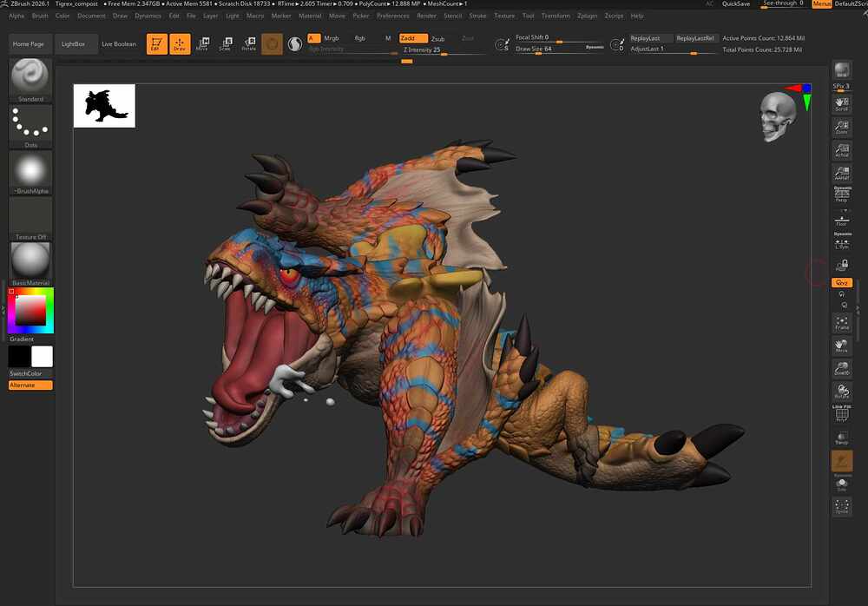The height and width of the screenshot is (606, 868).
Task: Toggle Xyz rotation mode
Action: click(x=842, y=282)
